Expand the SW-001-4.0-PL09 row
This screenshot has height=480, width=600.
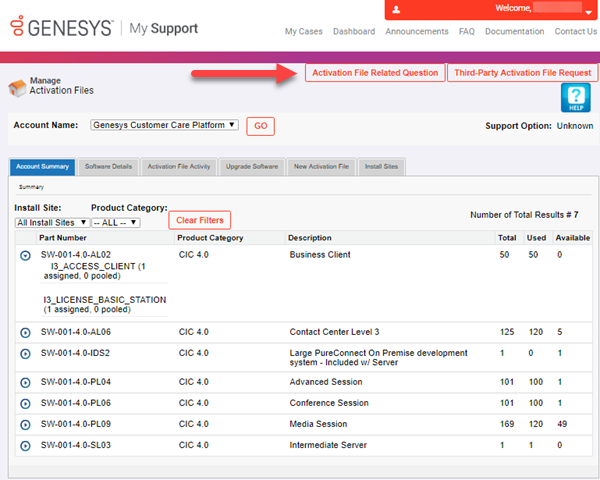(x=25, y=424)
